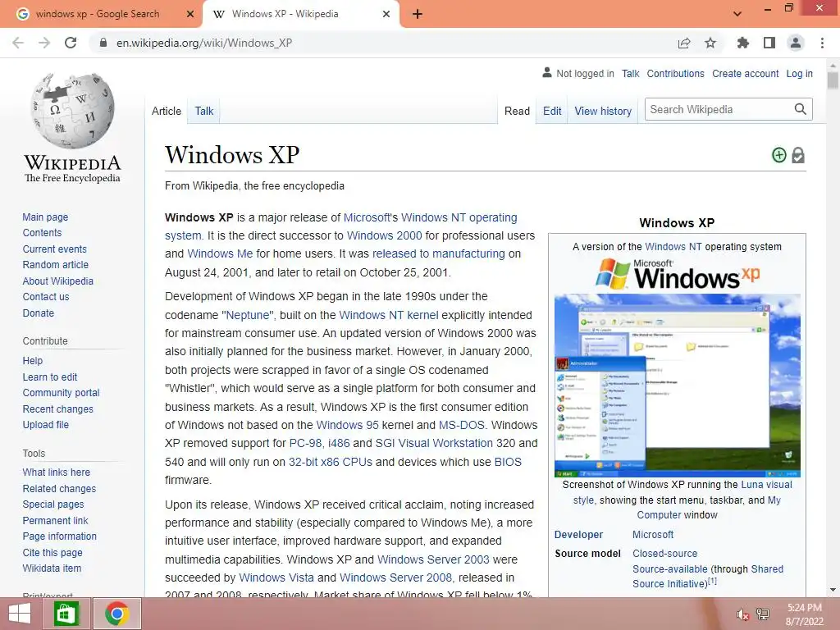The height and width of the screenshot is (630, 840).
Task: Open the Talk tab of the article
Action: point(204,111)
